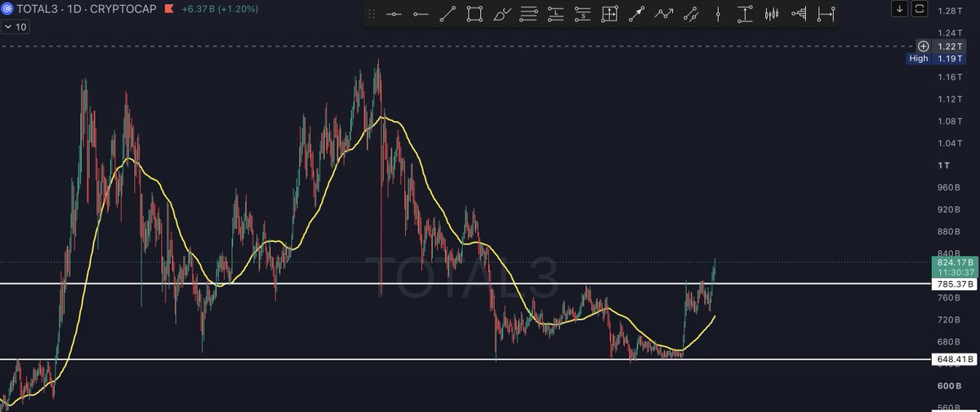Open the TOTAL3 · 1D · CRYPTOCAP symbol title

tap(88, 8)
